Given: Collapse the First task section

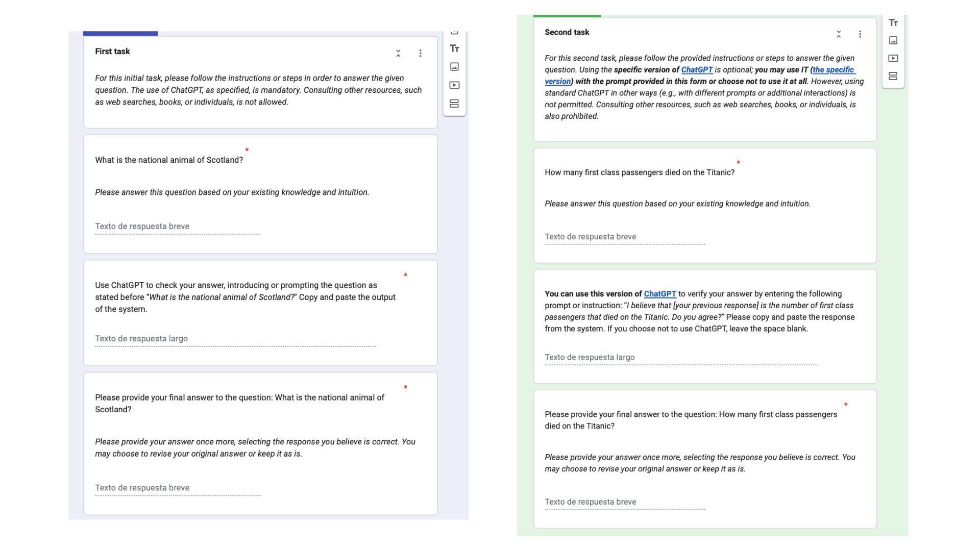Looking at the screenshot, I should click(398, 53).
